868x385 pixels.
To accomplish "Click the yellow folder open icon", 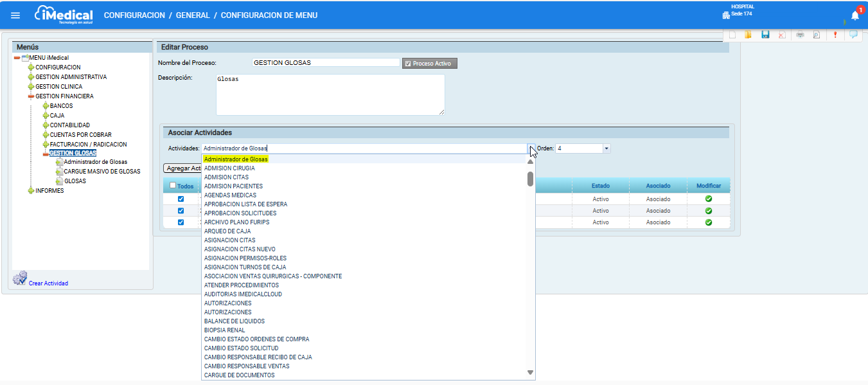I will pos(748,35).
